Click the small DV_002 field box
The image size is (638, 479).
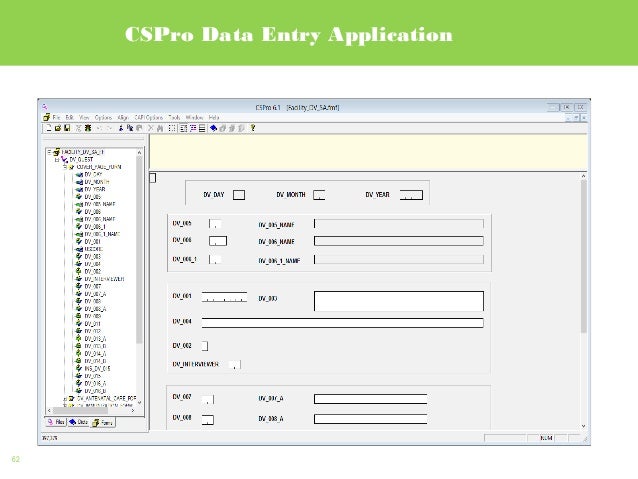point(205,346)
